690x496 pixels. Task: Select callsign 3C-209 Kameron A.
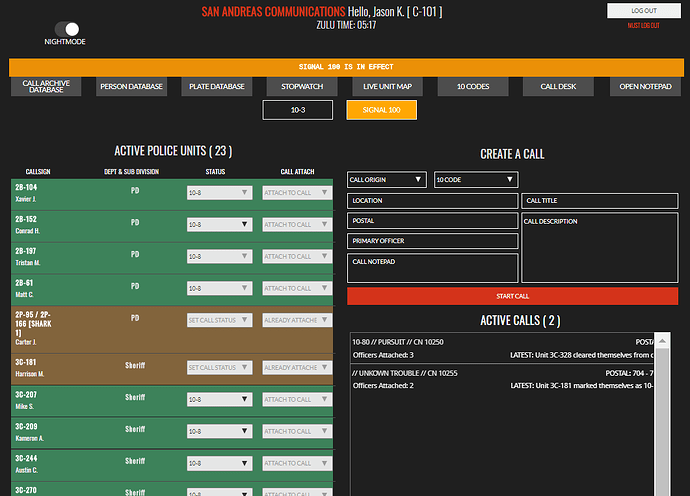pyautogui.click(x=29, y=431)
